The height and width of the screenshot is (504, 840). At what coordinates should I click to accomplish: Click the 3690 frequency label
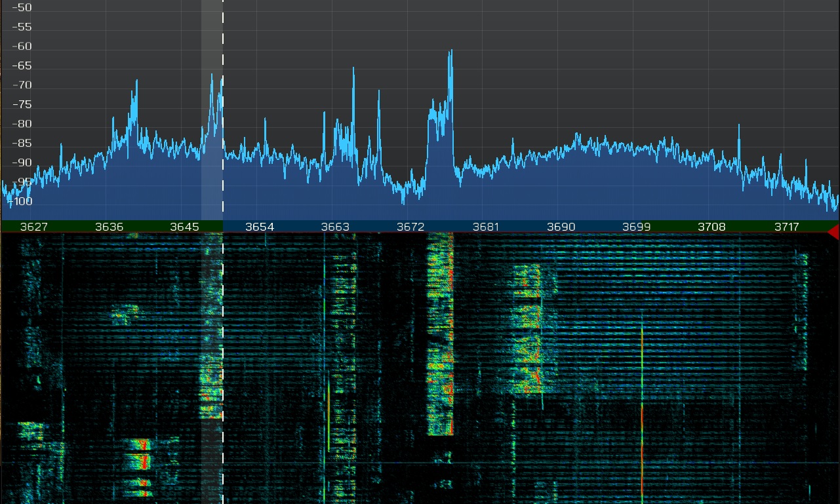[x=561, y=227]
